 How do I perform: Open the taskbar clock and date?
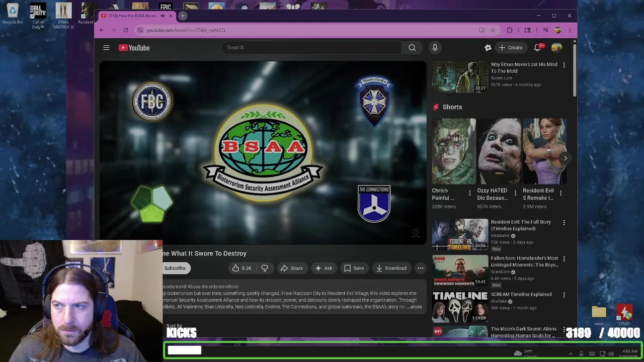pyautogui.click(x=629, y=353)
